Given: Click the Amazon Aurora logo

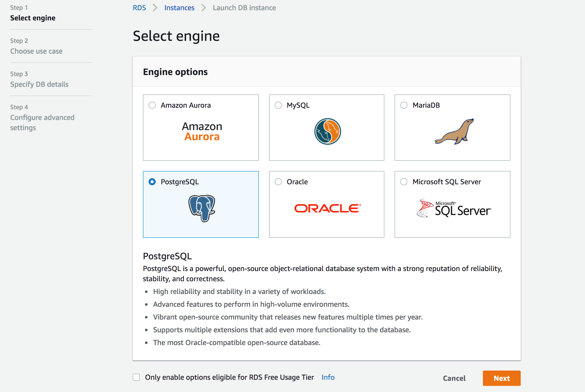Looking at the screenshot, I should pyautogui.click(x=202, y=131).
